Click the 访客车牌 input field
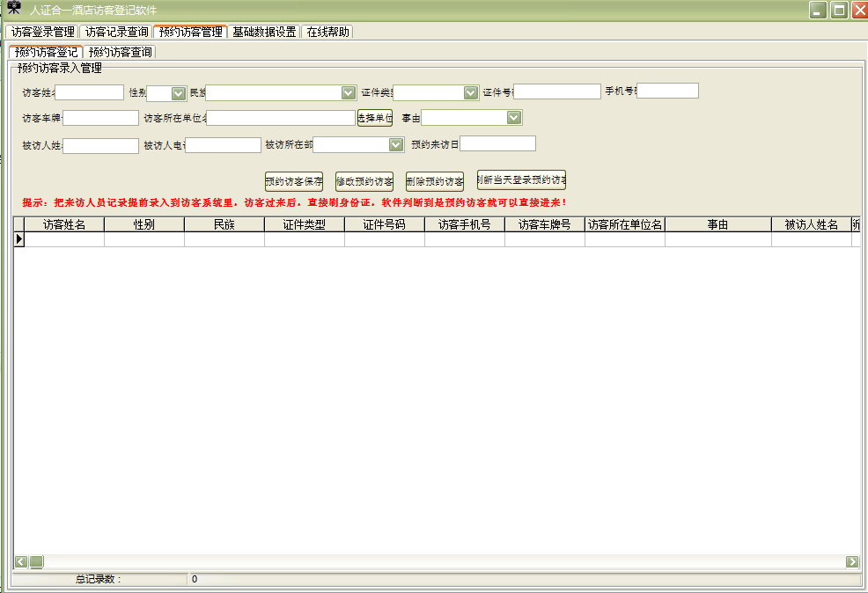Viewport: 868px width, 593px height. [100, 118]
